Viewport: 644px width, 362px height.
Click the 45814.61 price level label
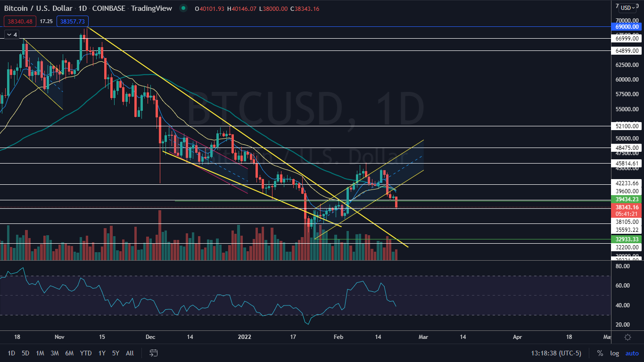coord(627,163)
